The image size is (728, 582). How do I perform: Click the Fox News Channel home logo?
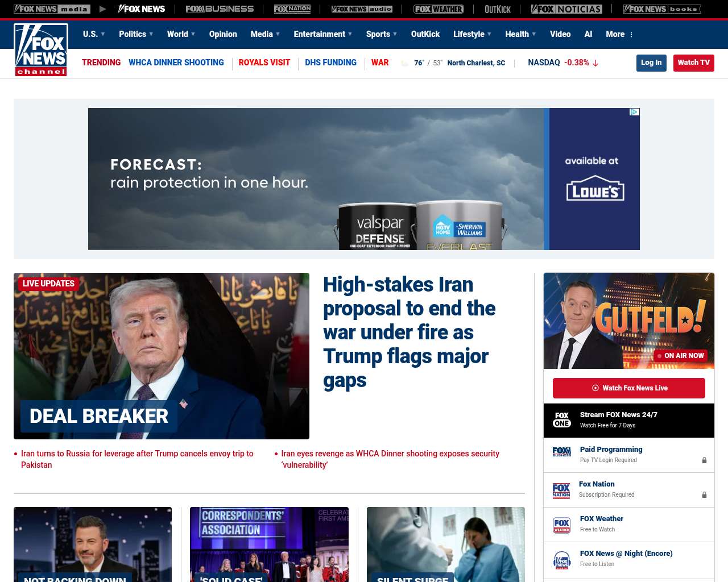41,50
